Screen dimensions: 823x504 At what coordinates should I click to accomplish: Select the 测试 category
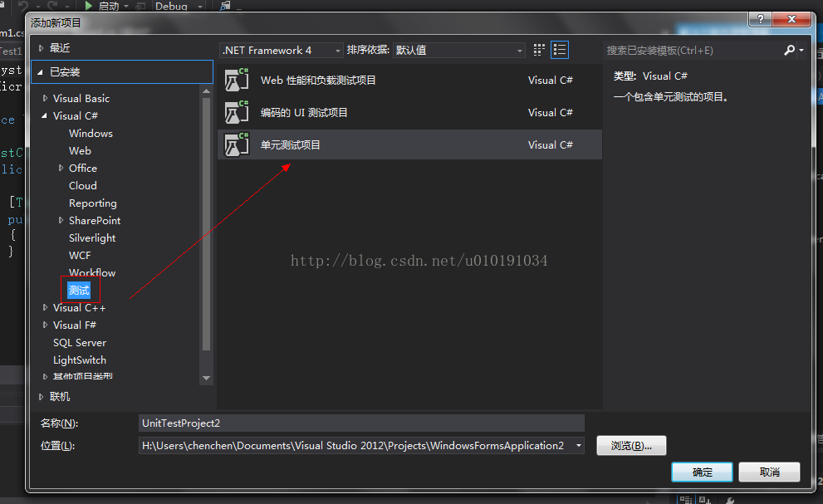click(x=79, y=291)
